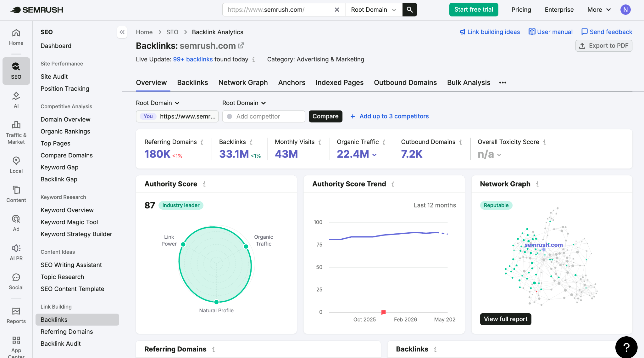Open the help question mark bubble
Screen dimensions: 644x358
point(626,347)
